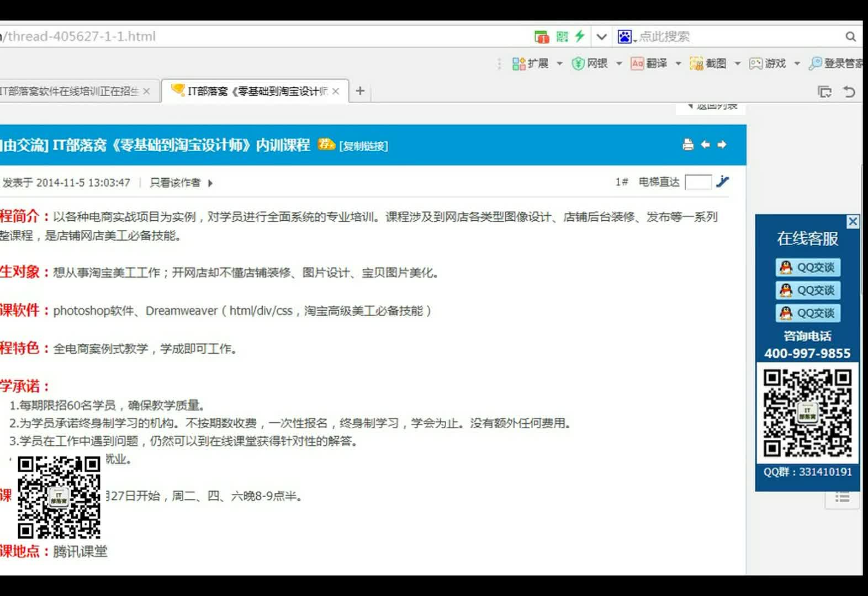The height and width of the screenshot is (596, 868).
Task: Click the list icon below the service panel
Action: [x=842, y=497]
